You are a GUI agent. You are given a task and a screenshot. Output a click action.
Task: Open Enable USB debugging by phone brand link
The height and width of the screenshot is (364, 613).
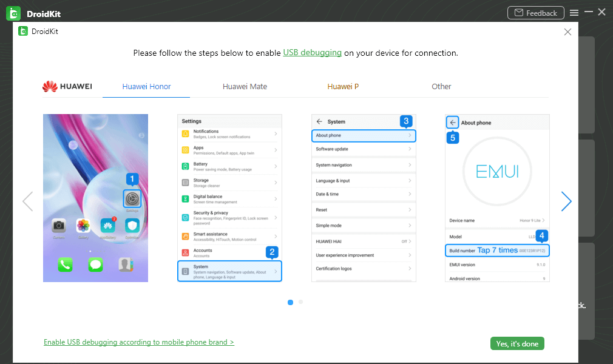pyautogui.click(x=139, y=342)
